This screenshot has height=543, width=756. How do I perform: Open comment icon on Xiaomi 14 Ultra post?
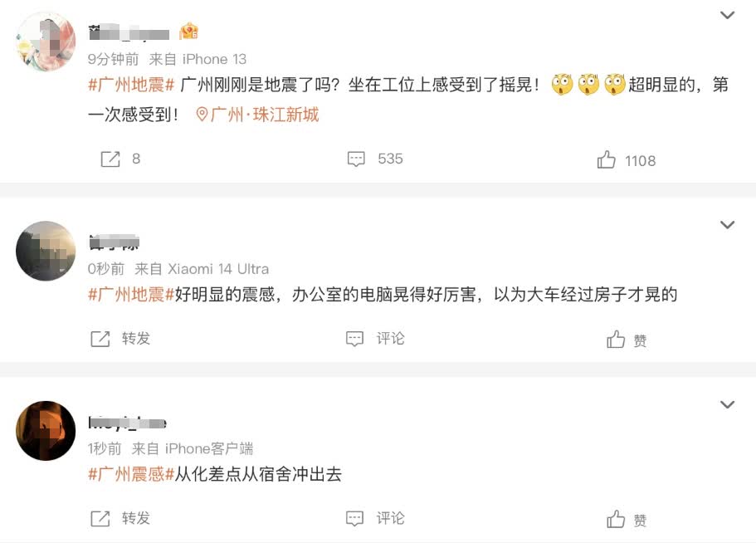pos(355,339)
